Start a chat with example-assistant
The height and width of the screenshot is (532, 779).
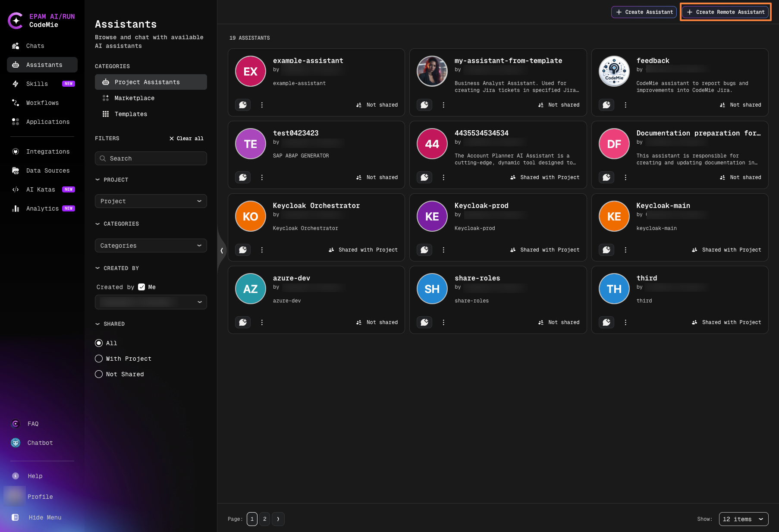243,105
